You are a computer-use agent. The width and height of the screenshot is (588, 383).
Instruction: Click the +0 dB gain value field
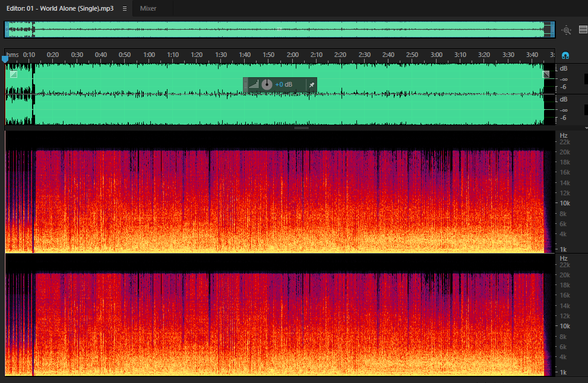pos(283,85)
